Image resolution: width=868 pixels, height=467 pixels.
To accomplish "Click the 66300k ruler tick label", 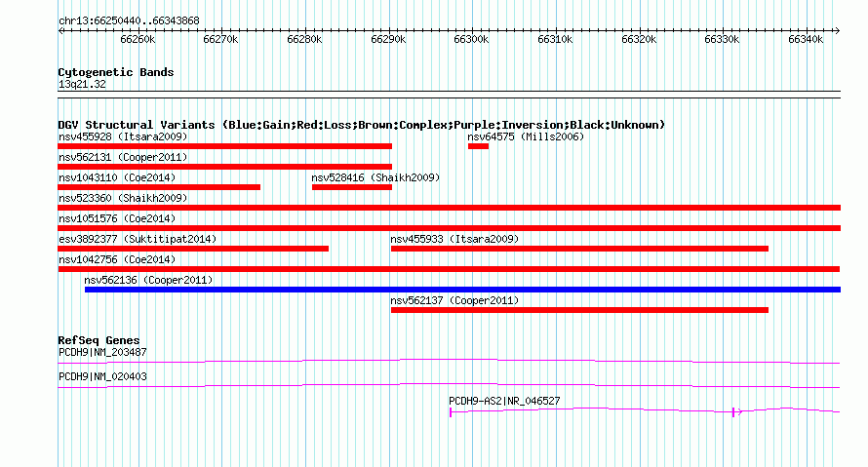I will click(471, 40).
